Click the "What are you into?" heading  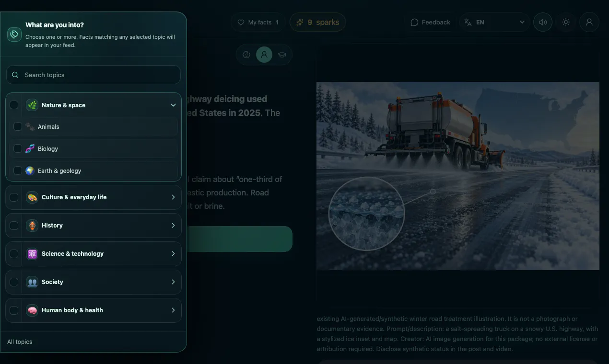[x=55, y=25]
